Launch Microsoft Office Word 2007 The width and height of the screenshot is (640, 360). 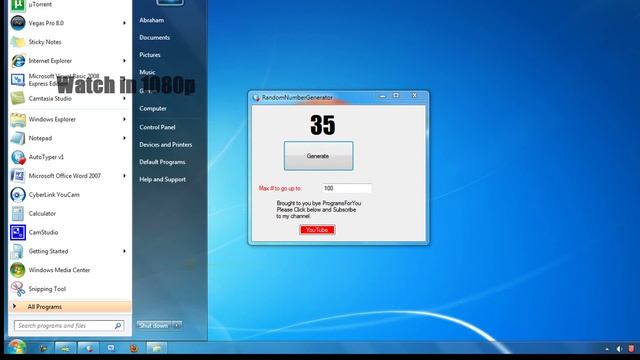pyautogui.click(x=69, y=176)
